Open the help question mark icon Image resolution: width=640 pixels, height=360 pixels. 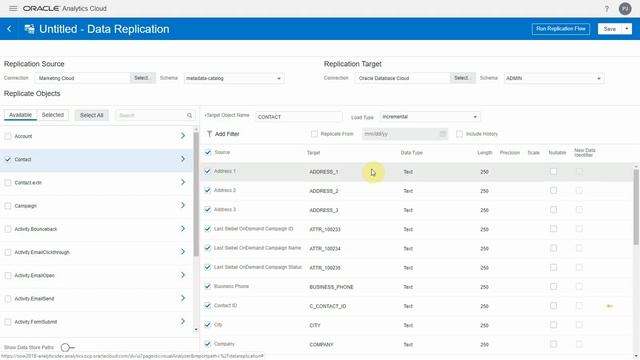607,9
